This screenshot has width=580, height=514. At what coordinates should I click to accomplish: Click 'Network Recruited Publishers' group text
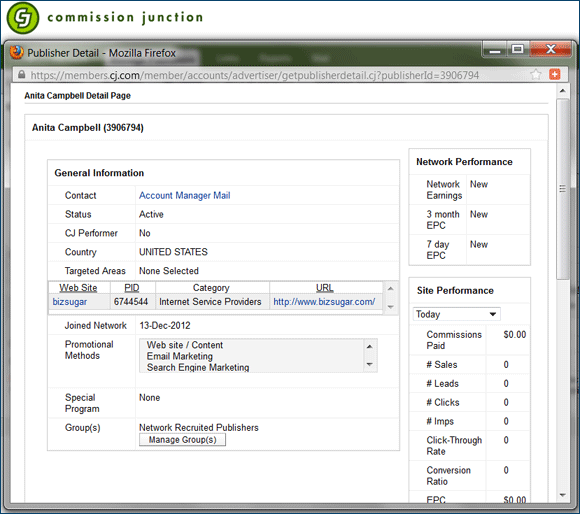[199, 427]
